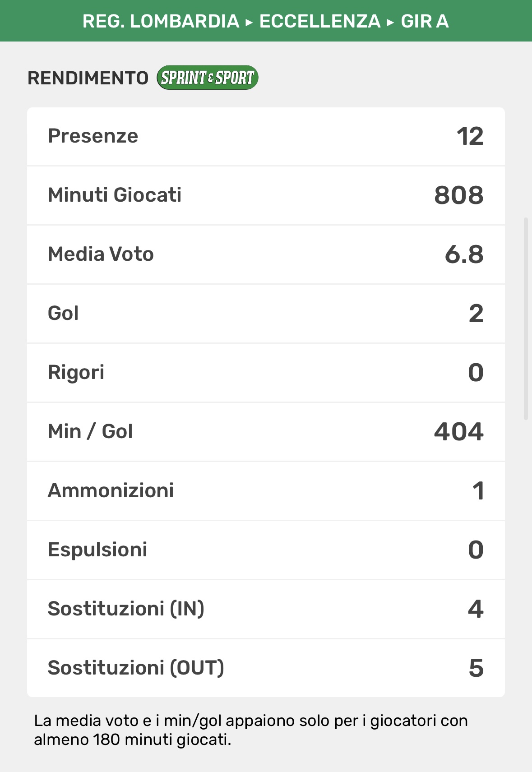Screen dimensions: 532x772
Task: Select the Sostituzioni (IN) row
Action: (266, 609)
